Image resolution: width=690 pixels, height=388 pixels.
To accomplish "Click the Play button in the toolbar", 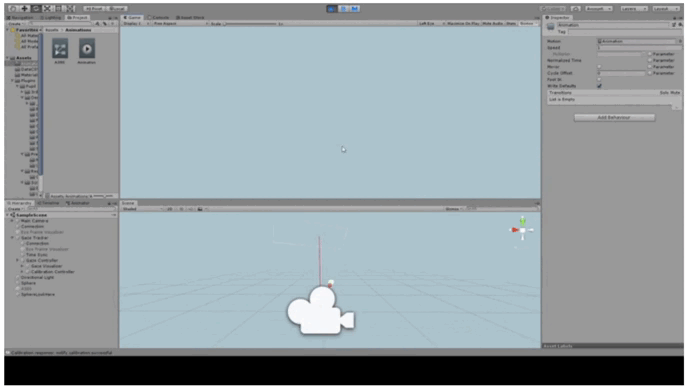I will pos(332,8).
